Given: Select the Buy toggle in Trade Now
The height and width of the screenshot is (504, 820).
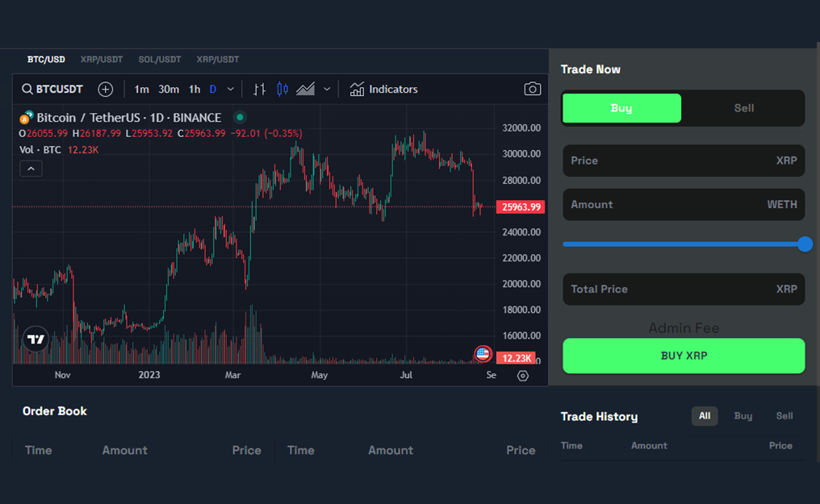Looking at the screenshot, I should 621,108.
